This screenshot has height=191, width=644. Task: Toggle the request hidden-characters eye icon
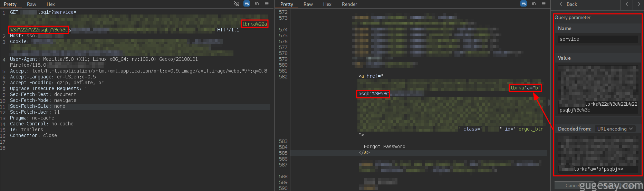237,4
